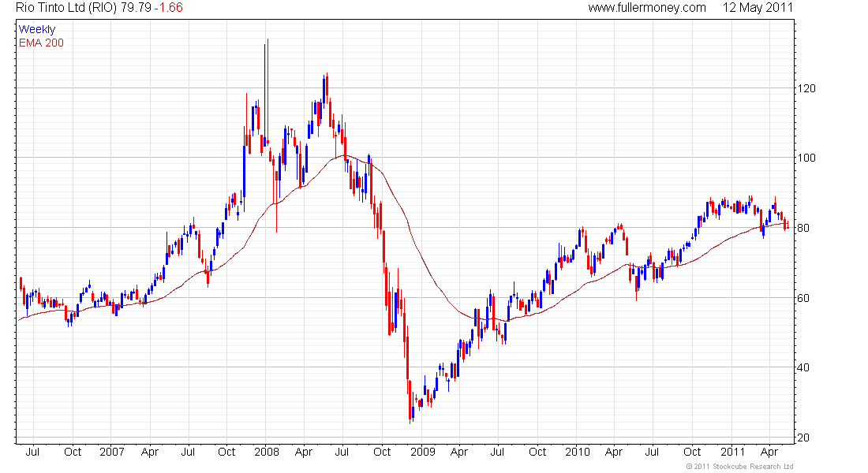Viewport: 868px width, 473px height.
Task: Click the 2007 year label on time axis
Action: coord(112,452)
